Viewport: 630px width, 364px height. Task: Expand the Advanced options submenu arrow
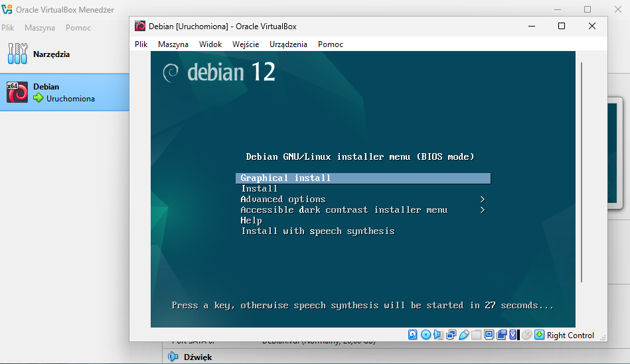click(x=483, y=200)
